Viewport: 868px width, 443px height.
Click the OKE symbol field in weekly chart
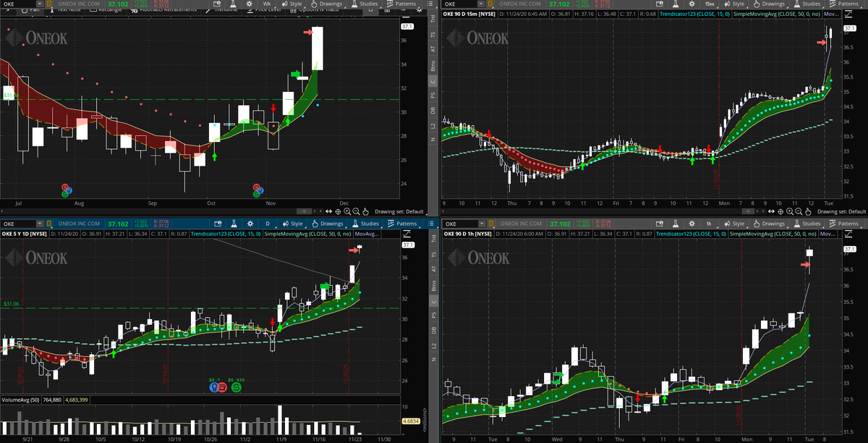click(x=17, y=4)
